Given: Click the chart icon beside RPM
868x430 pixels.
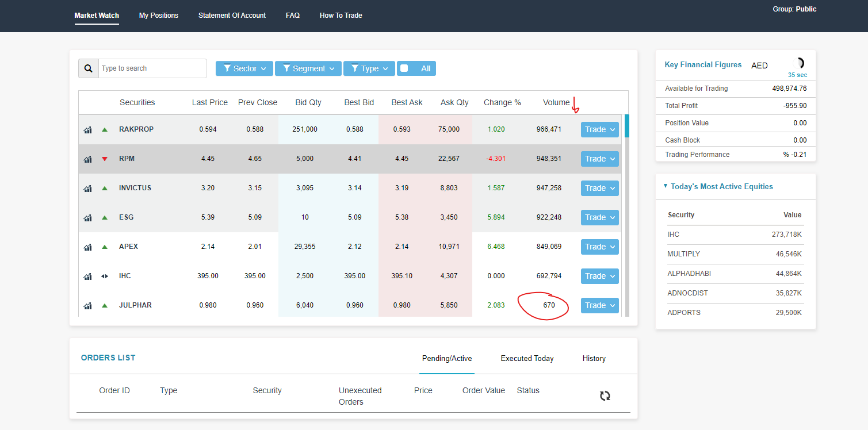Looking at the screenshot, I should (87, 159).
